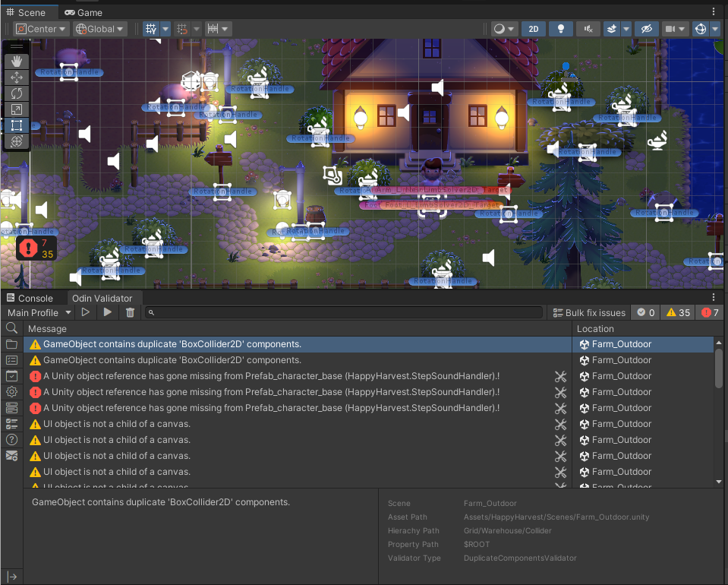Select the Transform tool
The width and height of the screenshot is (728, 585).
17,141
